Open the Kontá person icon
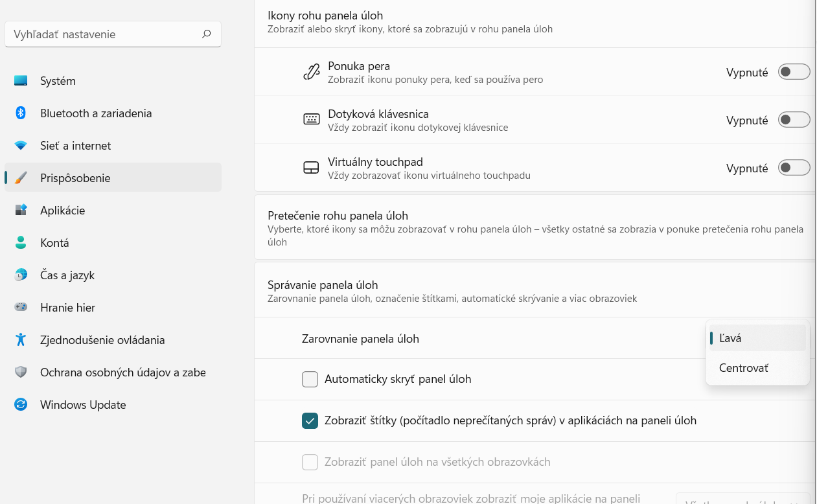817x504 pixels. point(21,243)
